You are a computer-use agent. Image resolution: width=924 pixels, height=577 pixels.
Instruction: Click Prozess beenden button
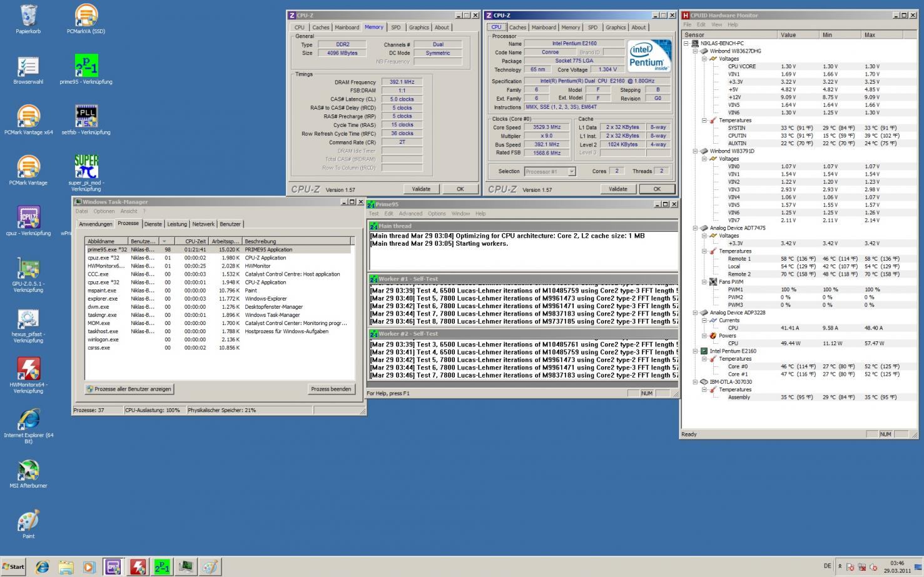[x=331, y=389]
